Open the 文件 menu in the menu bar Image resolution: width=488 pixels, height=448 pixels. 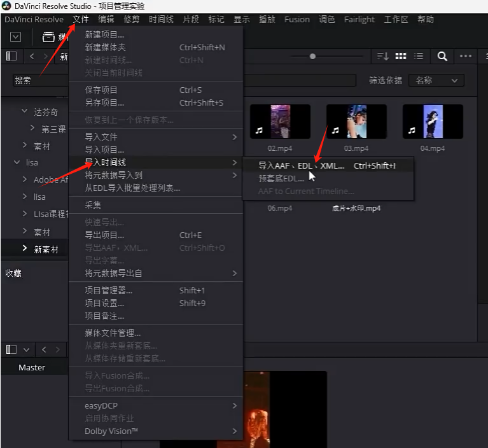[x=81, y=19]
